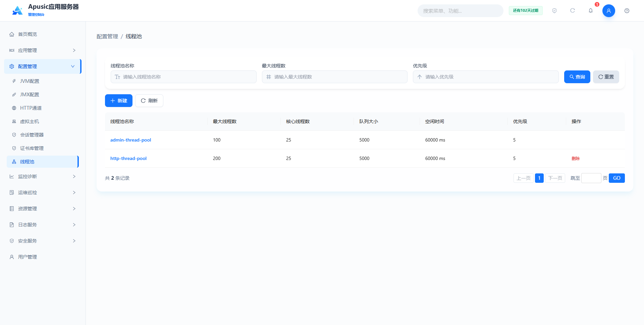
Task: Click the 用户管理 person icon
Action: 12,257
